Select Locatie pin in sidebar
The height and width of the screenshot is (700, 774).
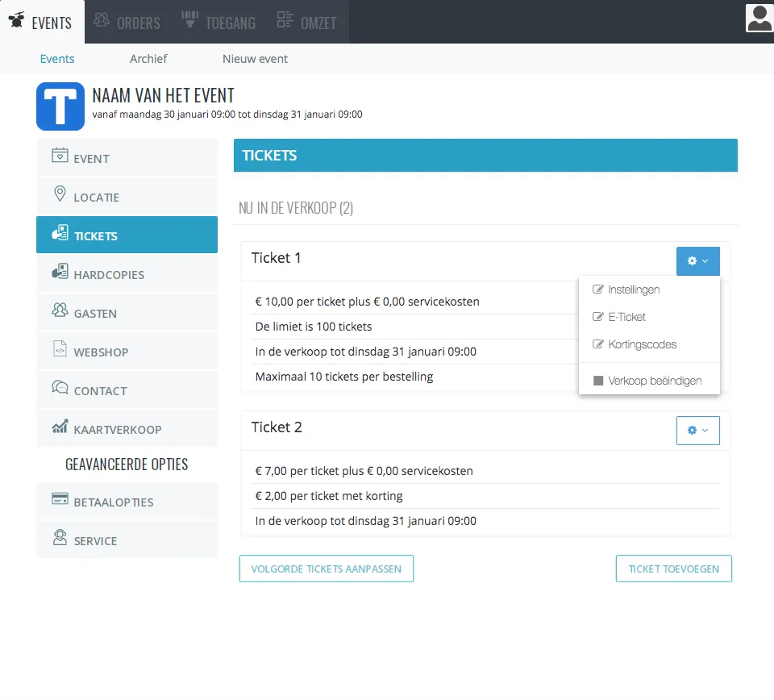point(127,197)
